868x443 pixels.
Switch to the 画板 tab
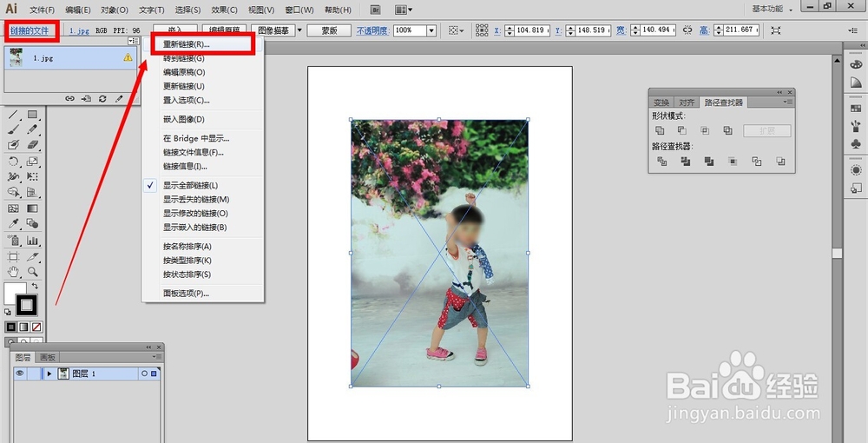[x=48, y=358]
